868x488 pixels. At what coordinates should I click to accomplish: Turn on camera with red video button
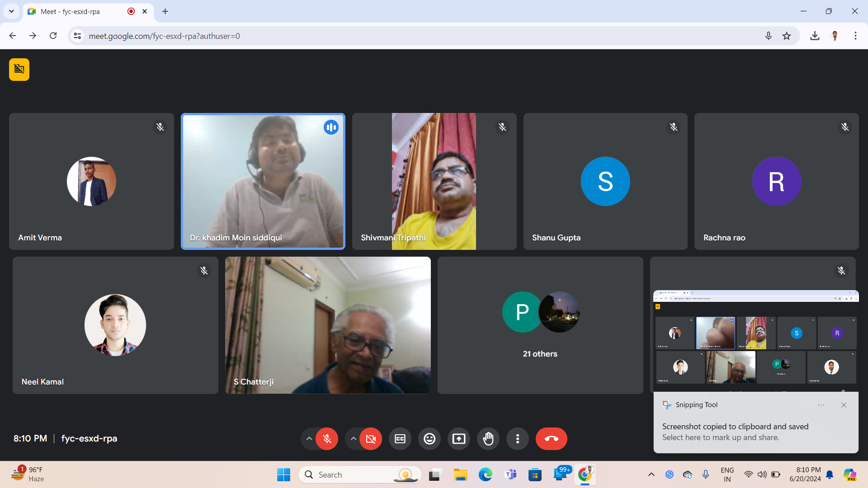click(371, 439)
